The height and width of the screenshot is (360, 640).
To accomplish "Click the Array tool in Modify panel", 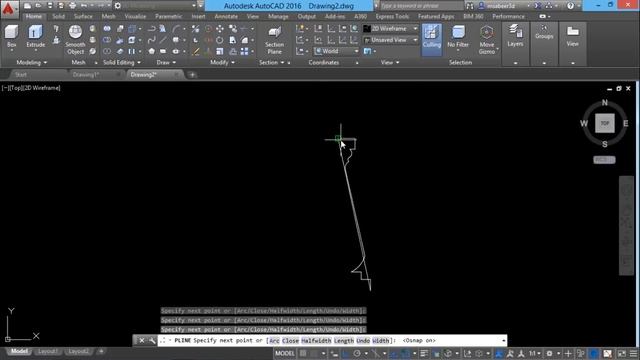I will coord(244,51).
